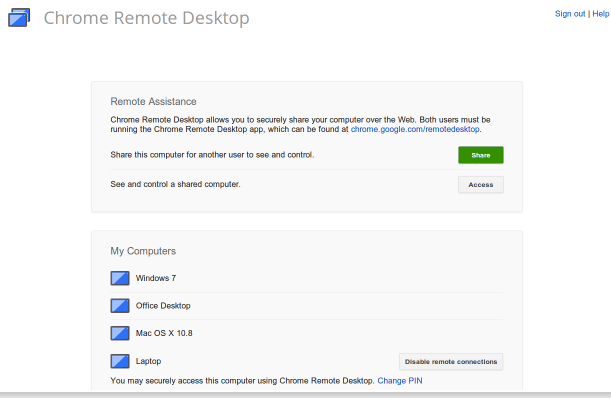Click the Chrome Remote Desktop title text
The image size is (611, 398).
coord(147,18)
